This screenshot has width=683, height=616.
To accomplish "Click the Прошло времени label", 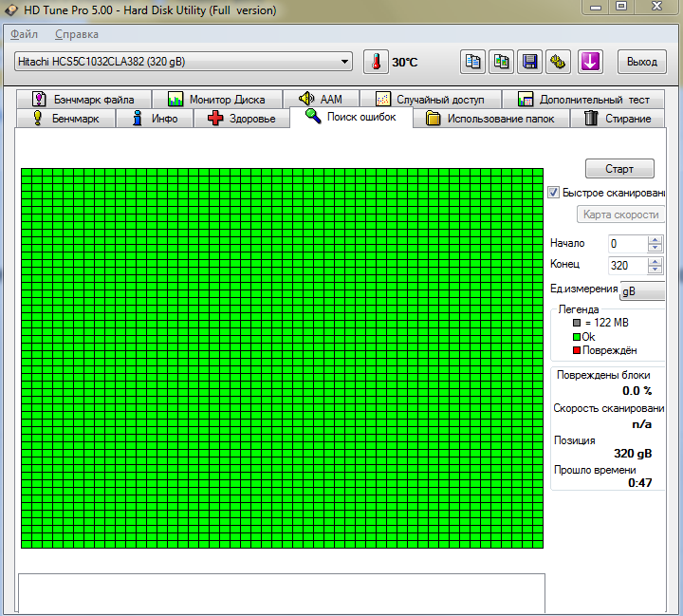I will click(x=595, y=470).
